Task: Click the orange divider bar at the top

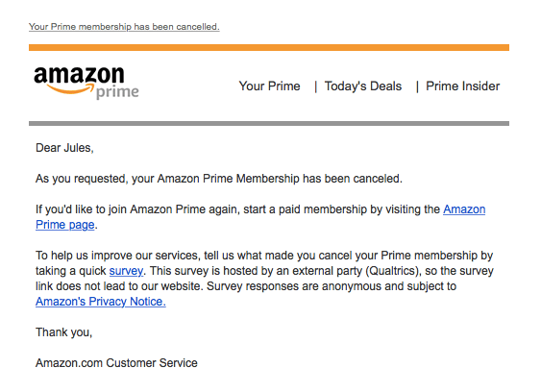Action: 269,48
